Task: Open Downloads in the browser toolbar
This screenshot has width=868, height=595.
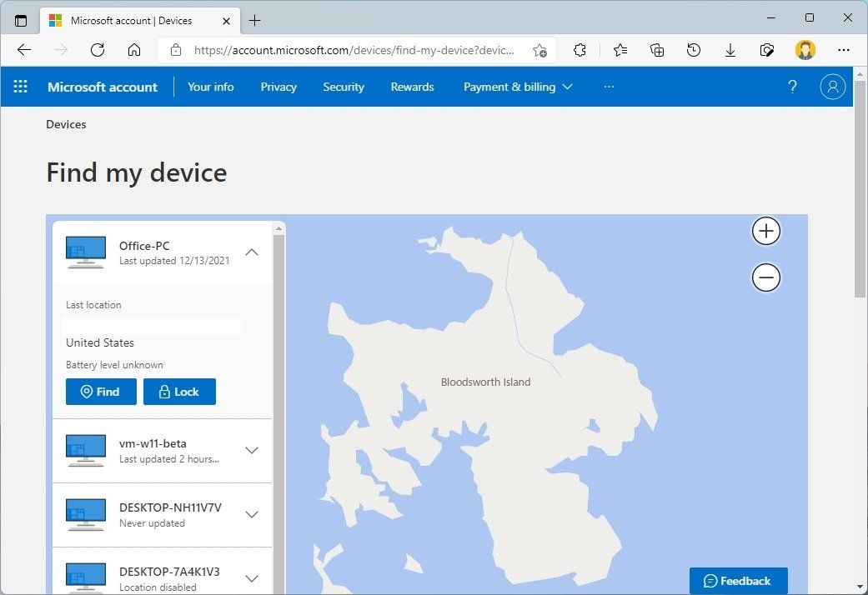Action: click(x=730, y=50)
